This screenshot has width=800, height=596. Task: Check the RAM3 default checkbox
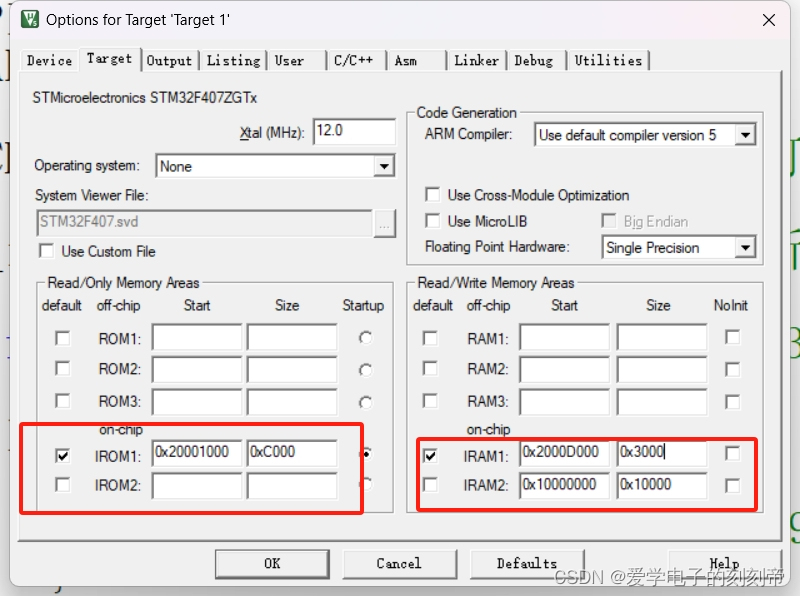(430, 401)
